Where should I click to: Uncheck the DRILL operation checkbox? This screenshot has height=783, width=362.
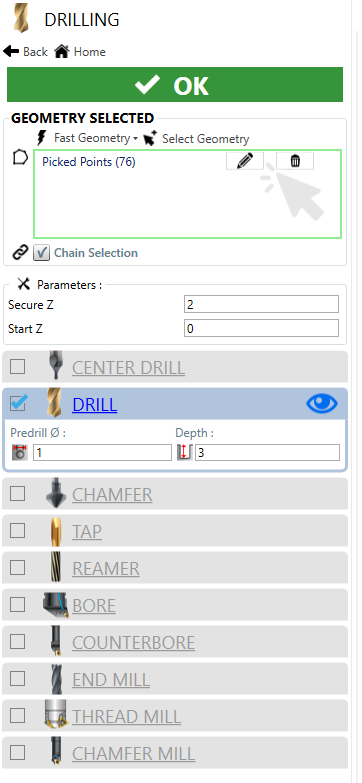coord(18,403)
